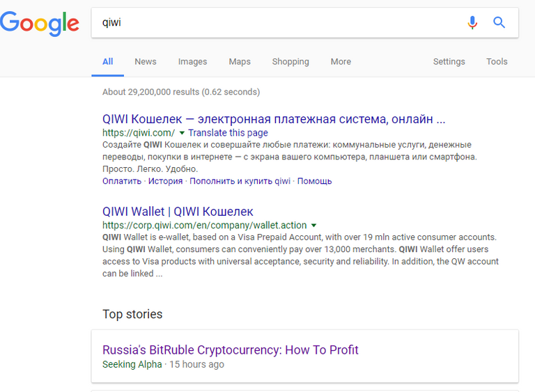Click the Translate this page link
Viewport: 535px width, 392px height.
point(228,133)
